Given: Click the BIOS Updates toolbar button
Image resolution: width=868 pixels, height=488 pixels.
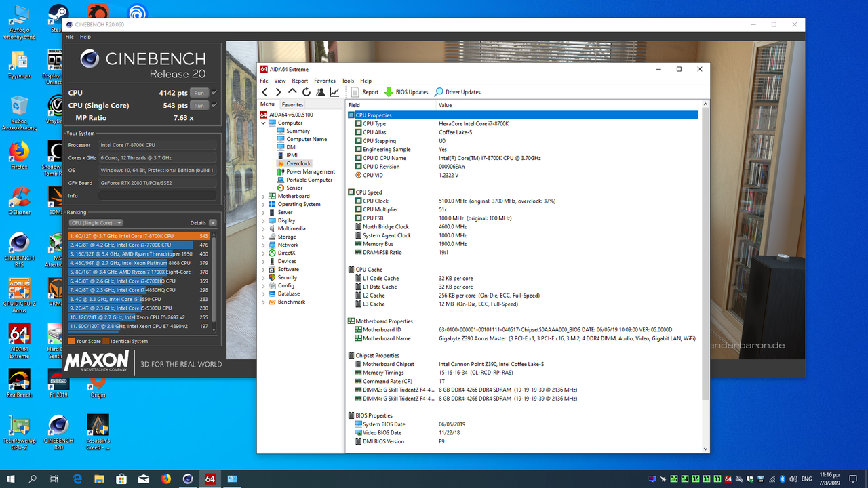Looking at the screenshot, I should click(x=406, y=92).
